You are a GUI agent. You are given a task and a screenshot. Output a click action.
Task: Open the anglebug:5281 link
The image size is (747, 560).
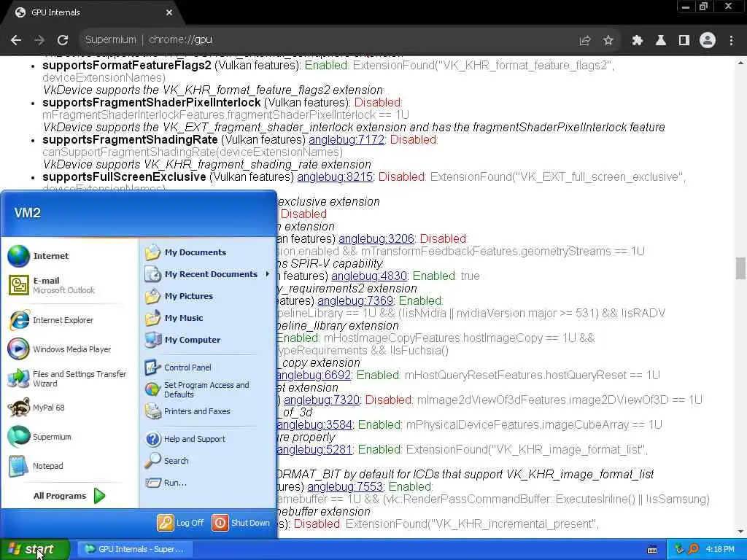[314, 449]
